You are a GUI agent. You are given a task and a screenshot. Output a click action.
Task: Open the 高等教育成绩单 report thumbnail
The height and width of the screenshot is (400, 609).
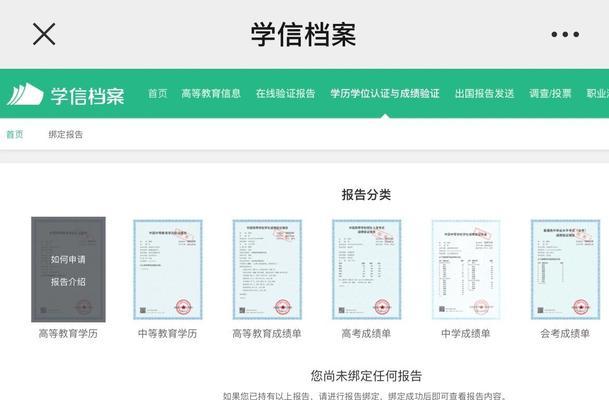(267, 270)
